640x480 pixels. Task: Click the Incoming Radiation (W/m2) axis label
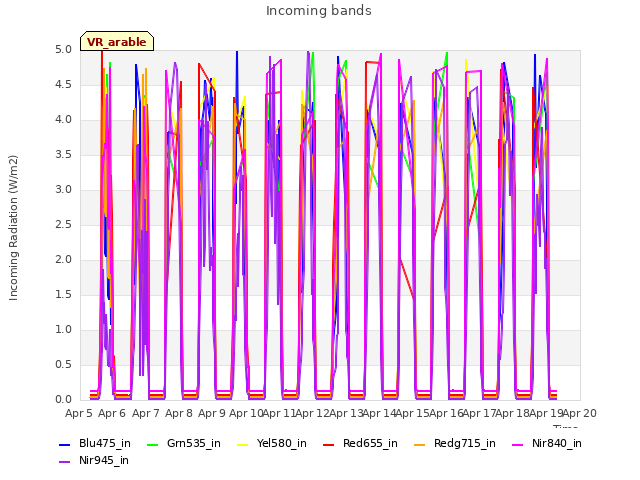tap(13, 228)
